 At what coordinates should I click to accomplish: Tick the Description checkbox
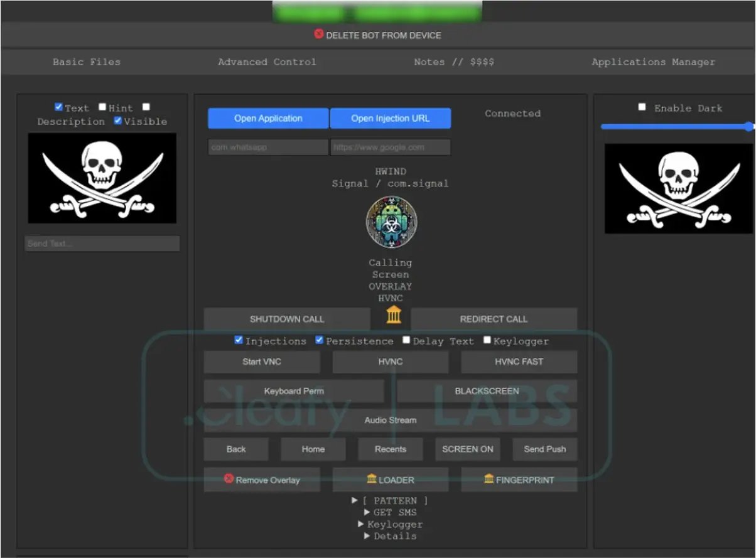click(x=146, y=107)
